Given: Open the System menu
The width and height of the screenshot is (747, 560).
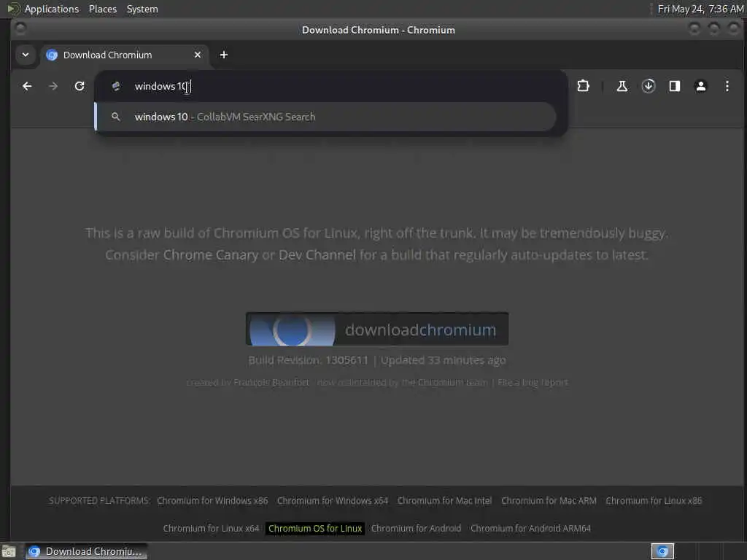Looking at the screenshot, I should 142,9.
